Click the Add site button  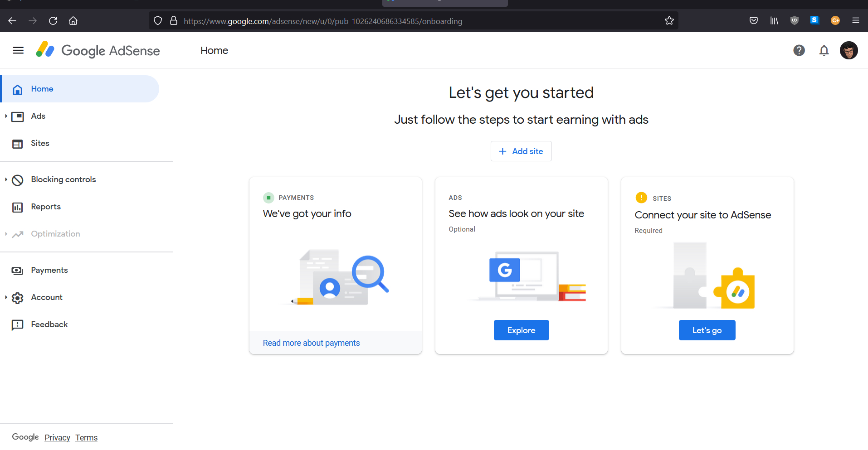(x=521, y=151)
